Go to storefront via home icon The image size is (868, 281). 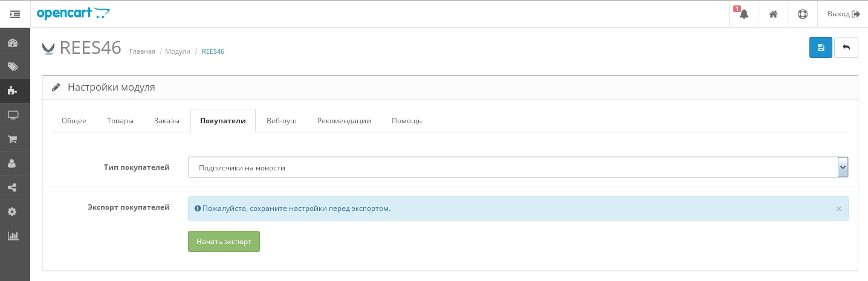pos(773,14)
